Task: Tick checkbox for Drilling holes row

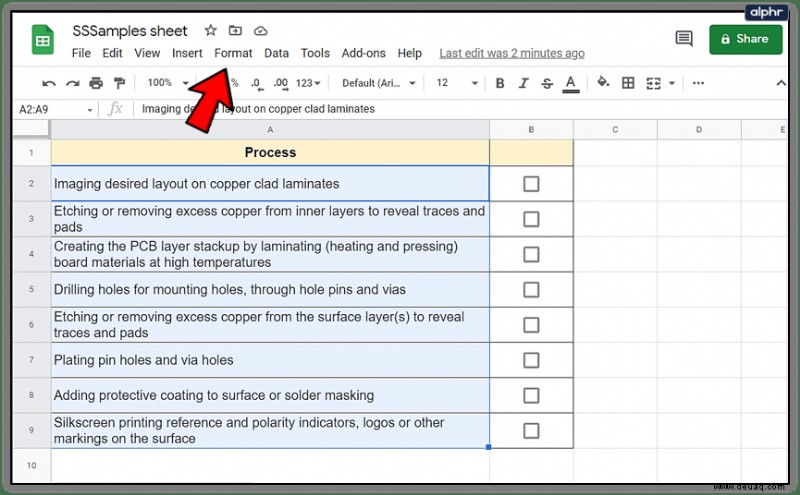Action: [x=531, y=289]
